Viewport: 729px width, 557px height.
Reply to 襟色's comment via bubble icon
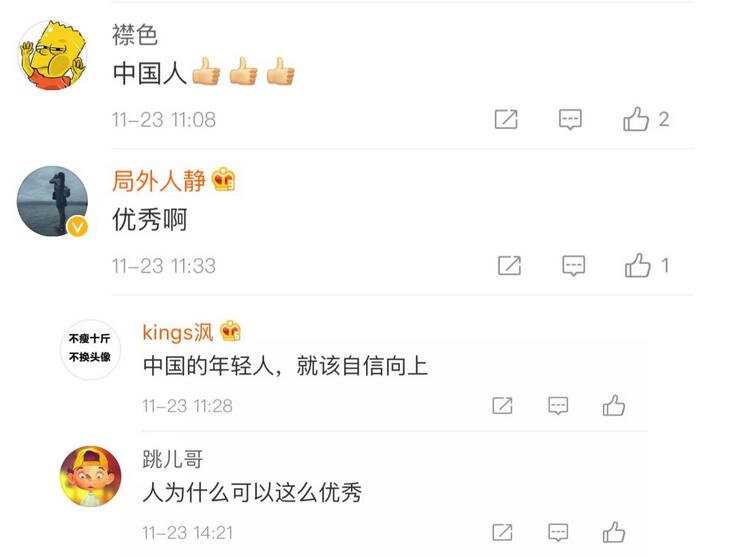pyautogui.click(x=570, y=119)
